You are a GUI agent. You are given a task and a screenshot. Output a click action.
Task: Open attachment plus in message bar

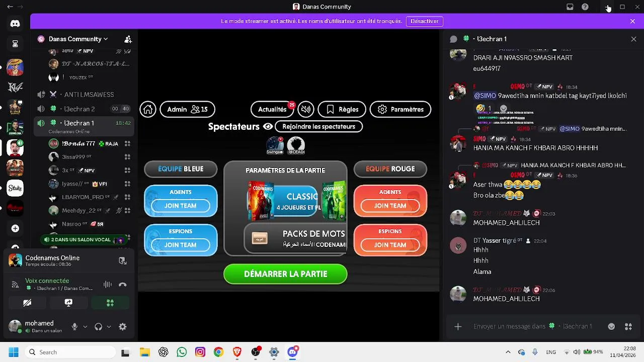458,327
